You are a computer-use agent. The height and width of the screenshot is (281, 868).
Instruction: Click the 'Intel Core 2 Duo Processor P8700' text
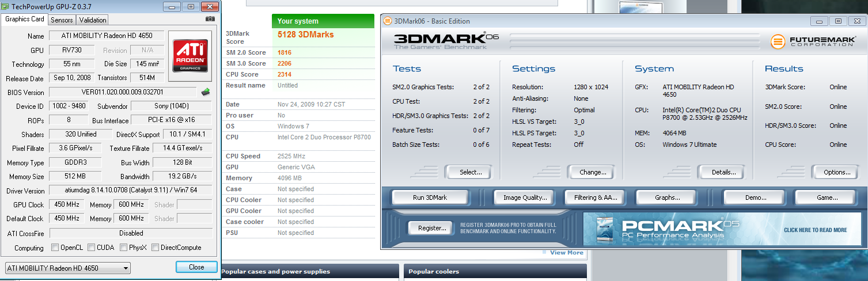[324, 138]
